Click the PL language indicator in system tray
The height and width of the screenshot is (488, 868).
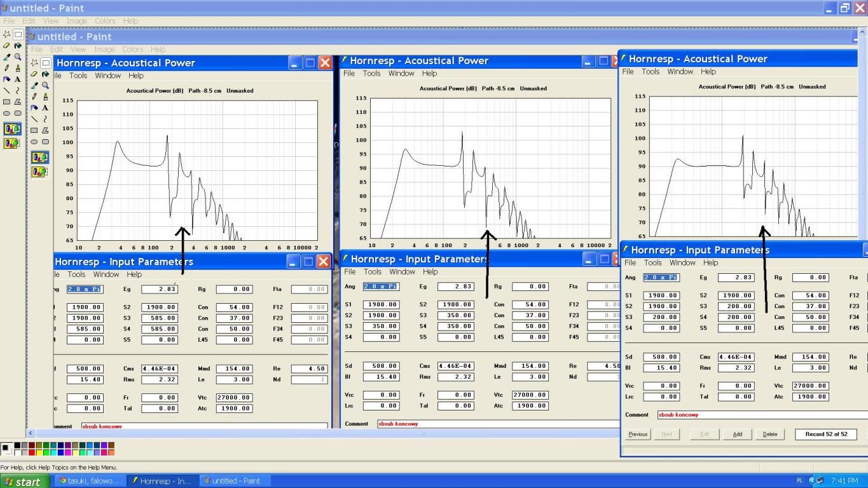tap(800, 481)
